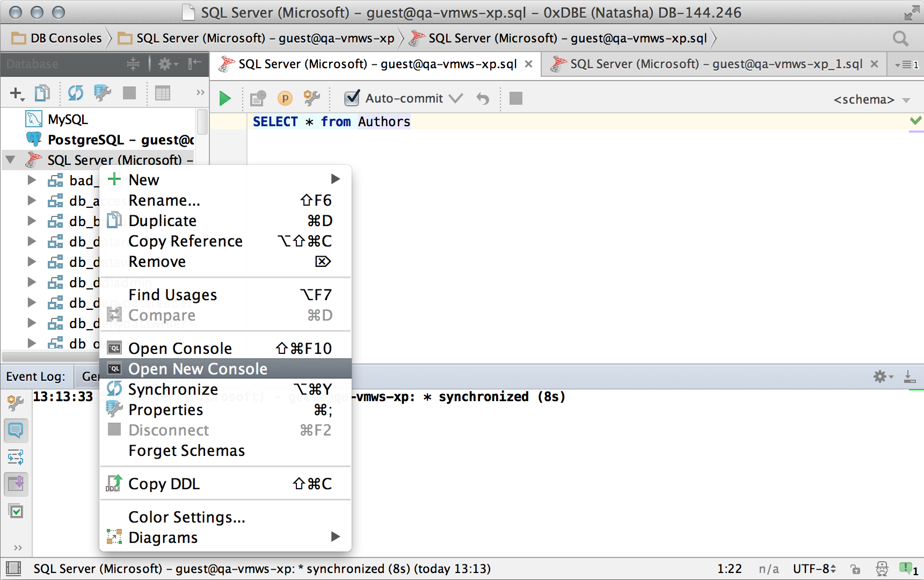Toggle scroll to end icon in Event Log sidebar
This screenshot has height=580, width=924.
16,484
